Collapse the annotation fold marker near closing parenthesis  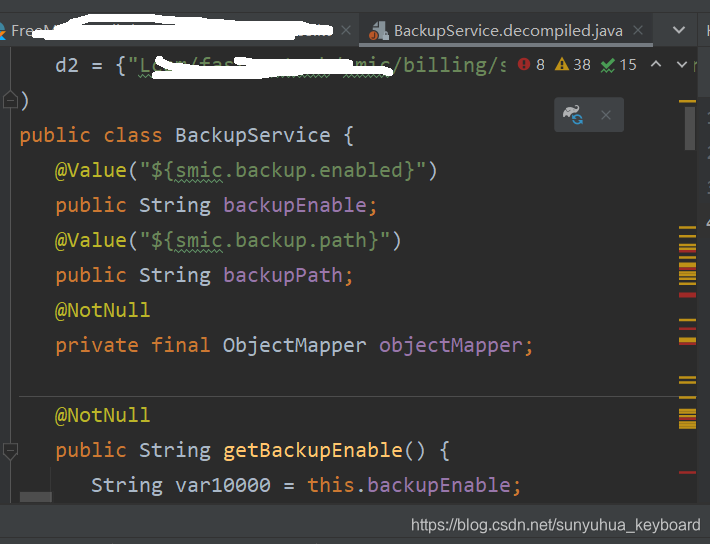[x=10, y=100]
